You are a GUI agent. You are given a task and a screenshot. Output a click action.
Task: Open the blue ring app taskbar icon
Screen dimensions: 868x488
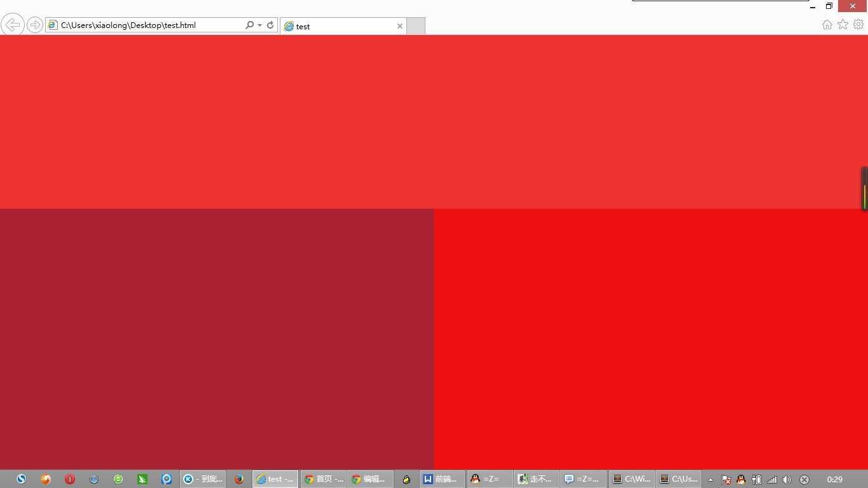tap(167, 479)
